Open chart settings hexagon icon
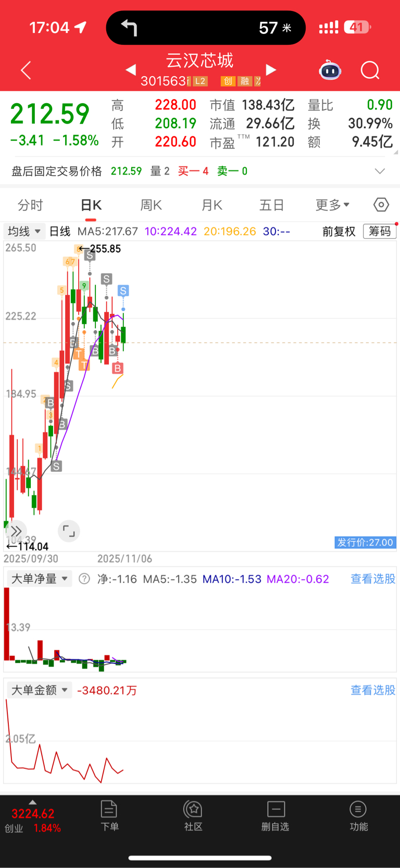Viewport: 400px width, 868px height. point(381,205)
